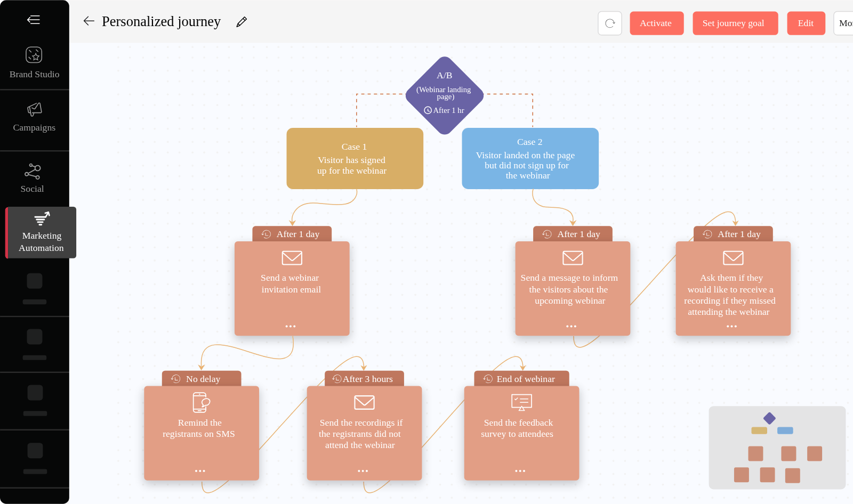Select Marketing Automation in the sidebar
The image size is (853, 504).
coord(41,233)
